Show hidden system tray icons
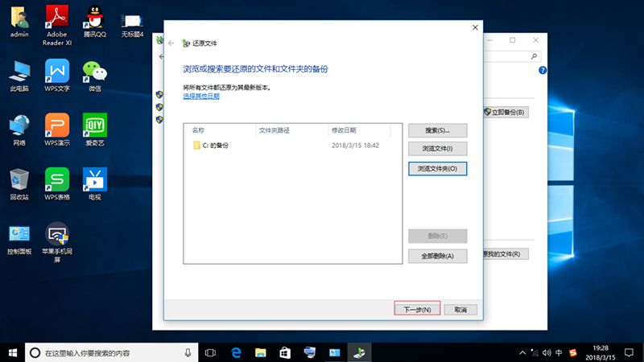The image size is (644, 362). tap(522, 352)
